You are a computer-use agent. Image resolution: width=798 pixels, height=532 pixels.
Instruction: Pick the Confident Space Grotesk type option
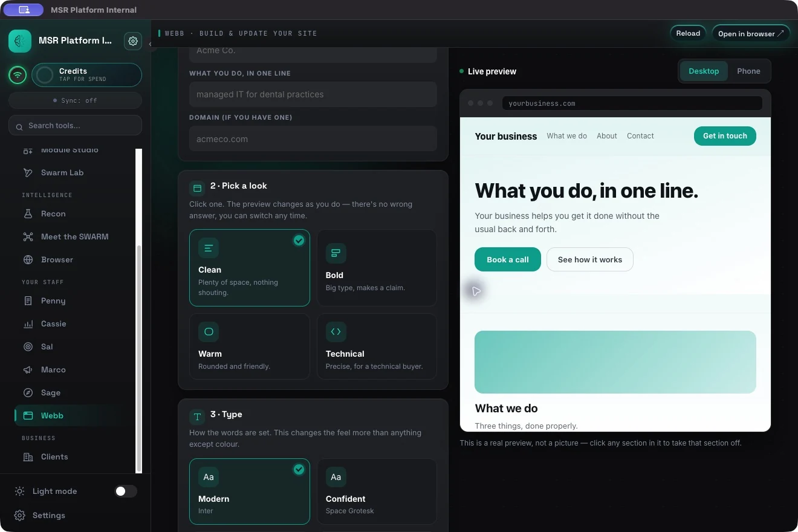pos(377,491)
